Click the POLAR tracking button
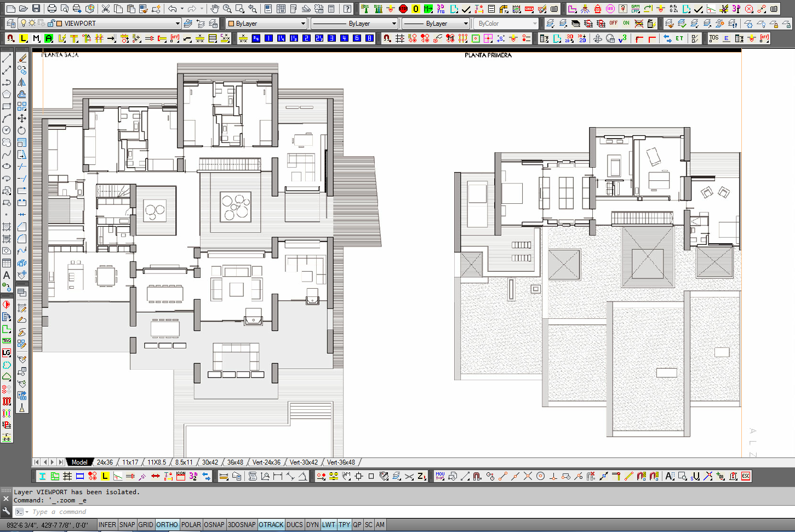The width and height of the screenshot is (795, 532). pos(191,525)
